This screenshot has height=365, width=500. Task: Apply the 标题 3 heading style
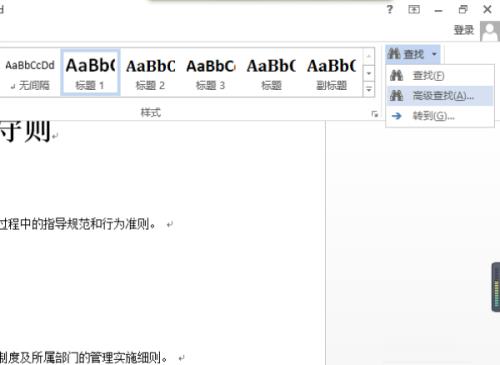[x=210, y=73]
